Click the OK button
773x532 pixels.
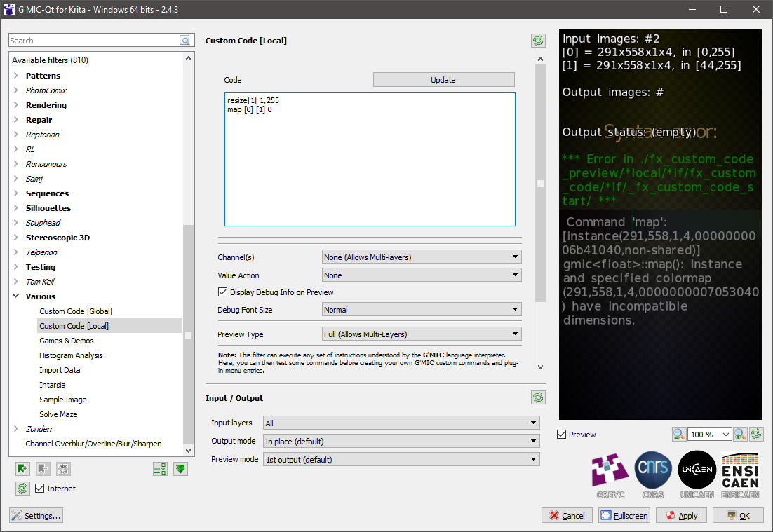tap(739, 515)
